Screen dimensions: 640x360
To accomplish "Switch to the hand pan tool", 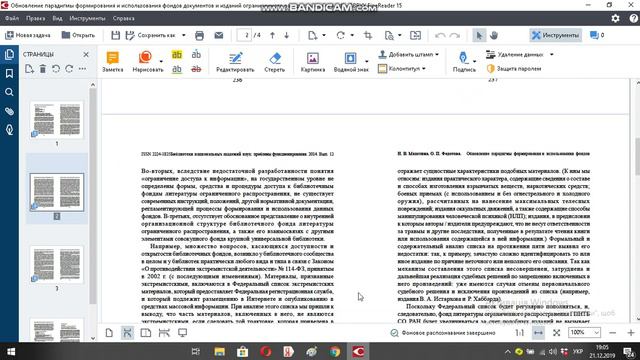I will click(494, 36).
